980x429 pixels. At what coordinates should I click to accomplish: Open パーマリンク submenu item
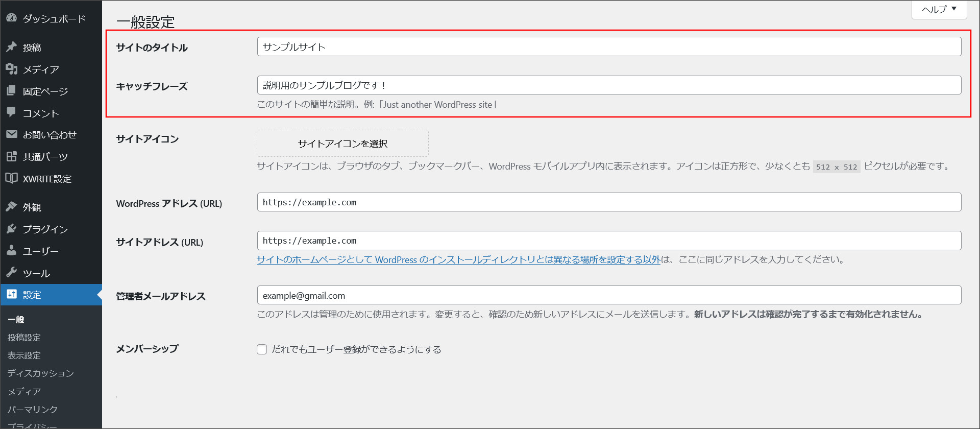[x=32, y=410]
